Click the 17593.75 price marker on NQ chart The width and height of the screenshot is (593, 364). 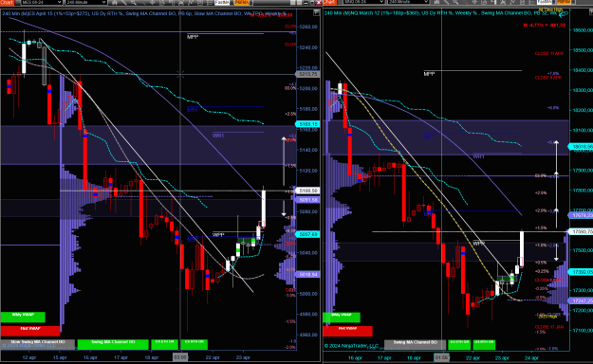pos(582,231)
